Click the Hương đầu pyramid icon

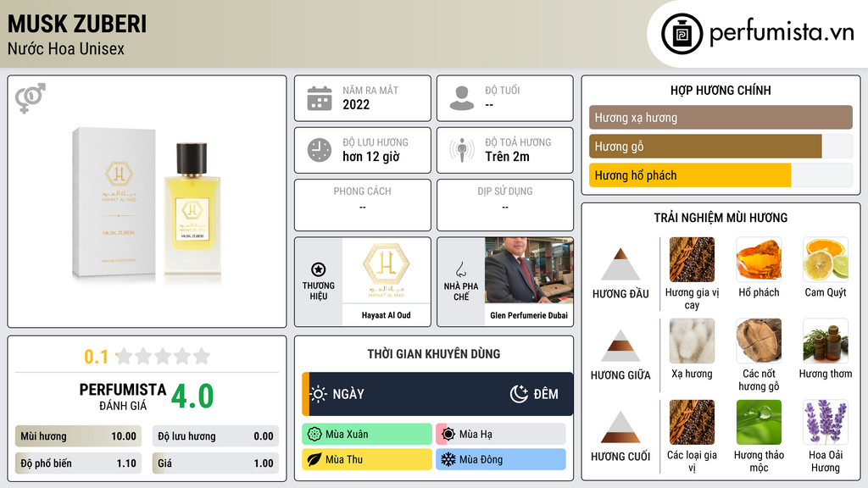620,264
